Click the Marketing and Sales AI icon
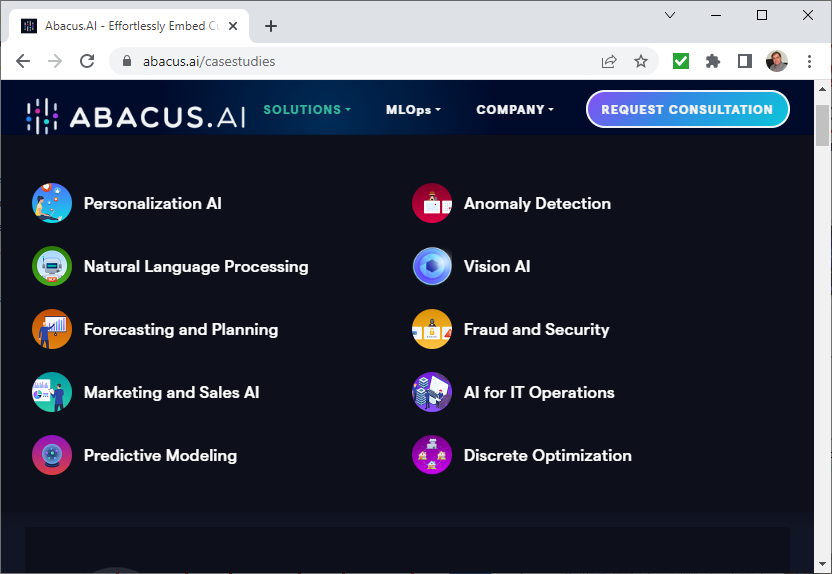 coord(52,392)
